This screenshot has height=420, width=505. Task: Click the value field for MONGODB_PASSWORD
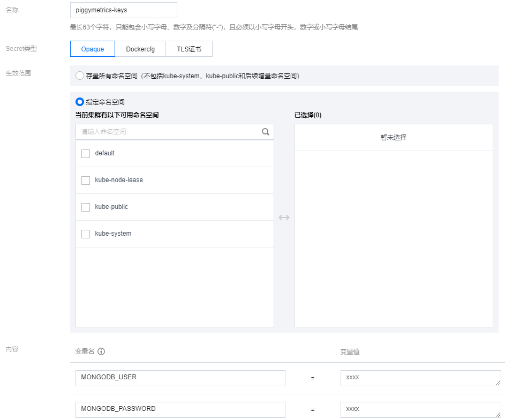coord(420,410)
